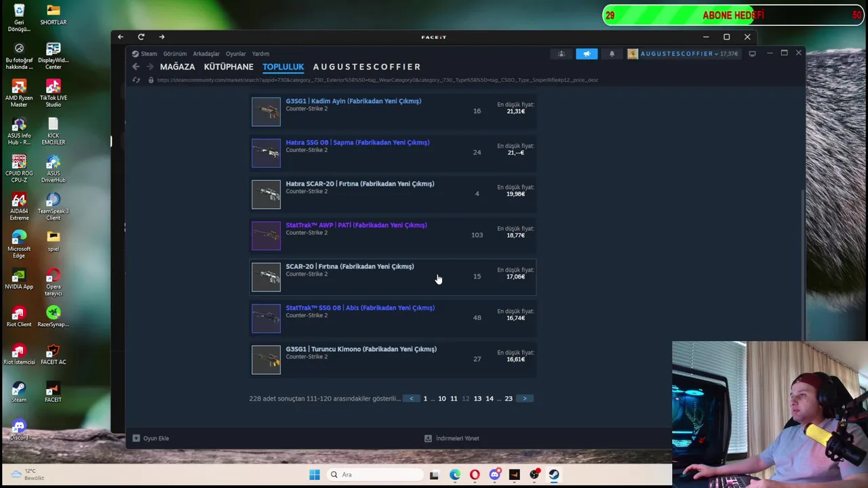Open G3SG1 | Kadim Ayin listing
This screenshot has width=868, height=488.
pyautogui.click(x=393, y=111)
